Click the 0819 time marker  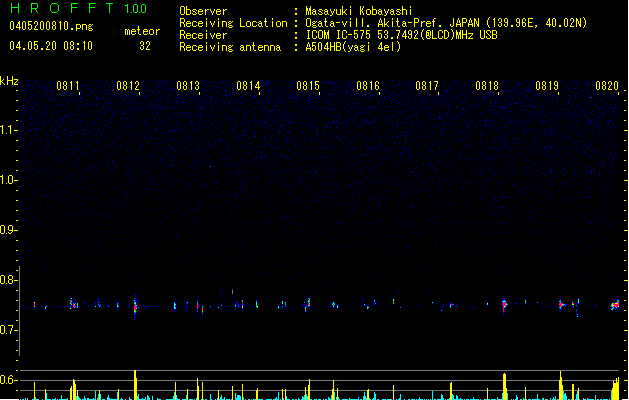(x=547, y=86)
